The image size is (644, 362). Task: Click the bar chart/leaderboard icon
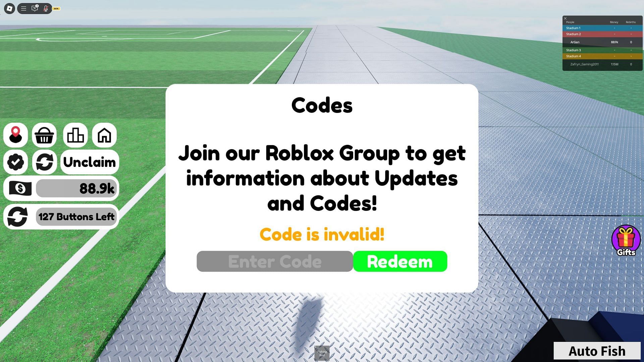pos(74,135)
